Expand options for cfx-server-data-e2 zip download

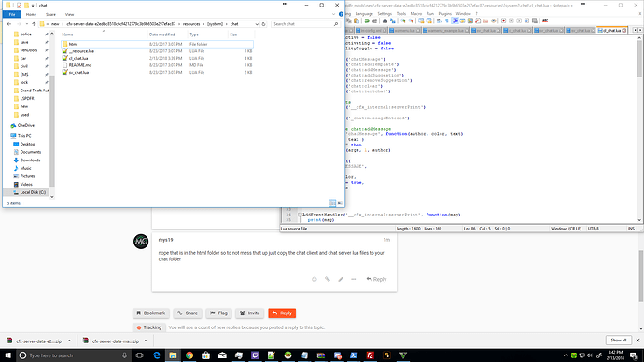[x=69, y=341]
